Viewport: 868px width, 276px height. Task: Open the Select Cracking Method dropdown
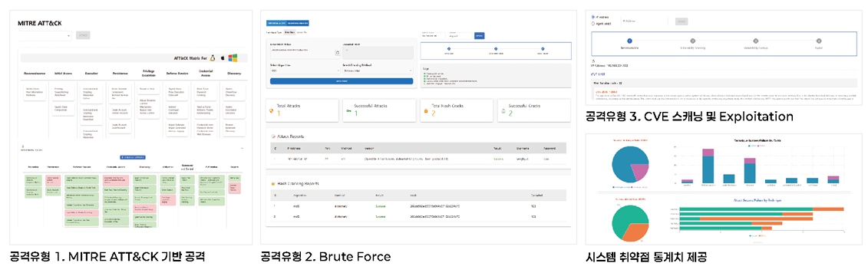pyautogui.click(x=377, y=71)
